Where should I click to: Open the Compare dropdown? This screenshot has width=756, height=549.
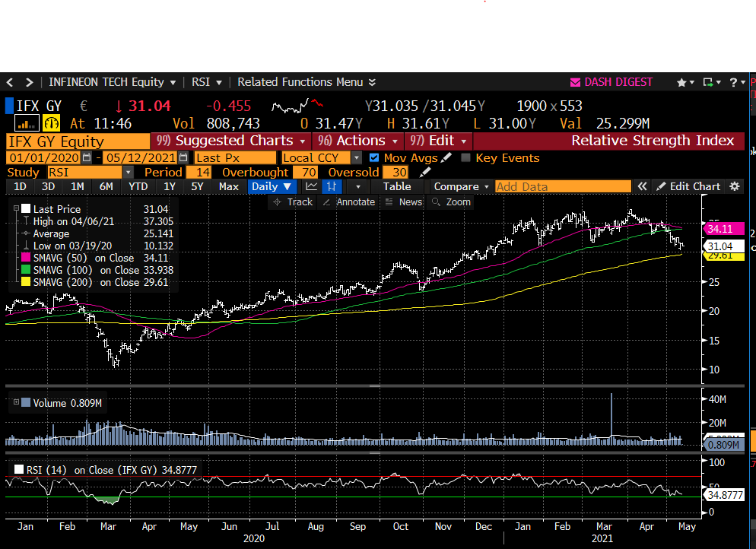click(x=462, y=186)
